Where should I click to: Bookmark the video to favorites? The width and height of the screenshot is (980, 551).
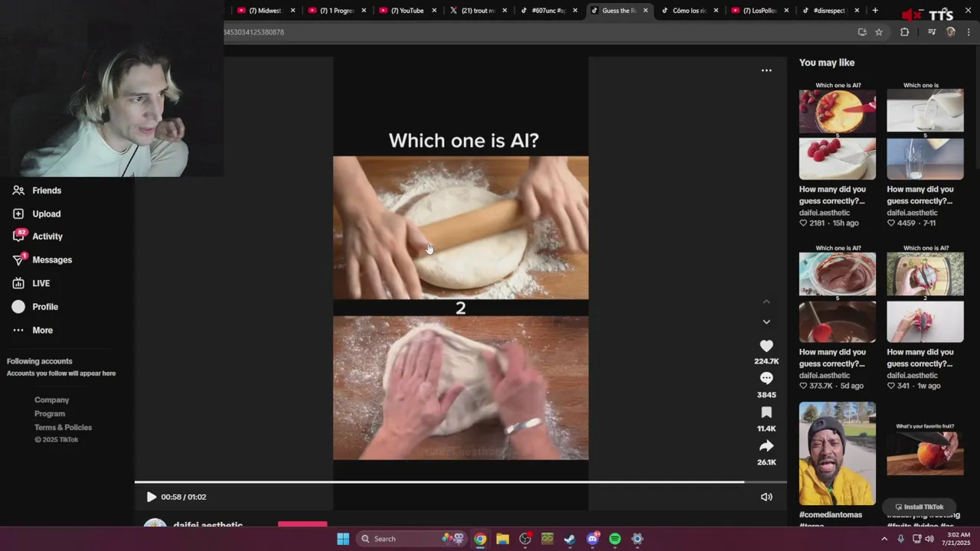766,412
